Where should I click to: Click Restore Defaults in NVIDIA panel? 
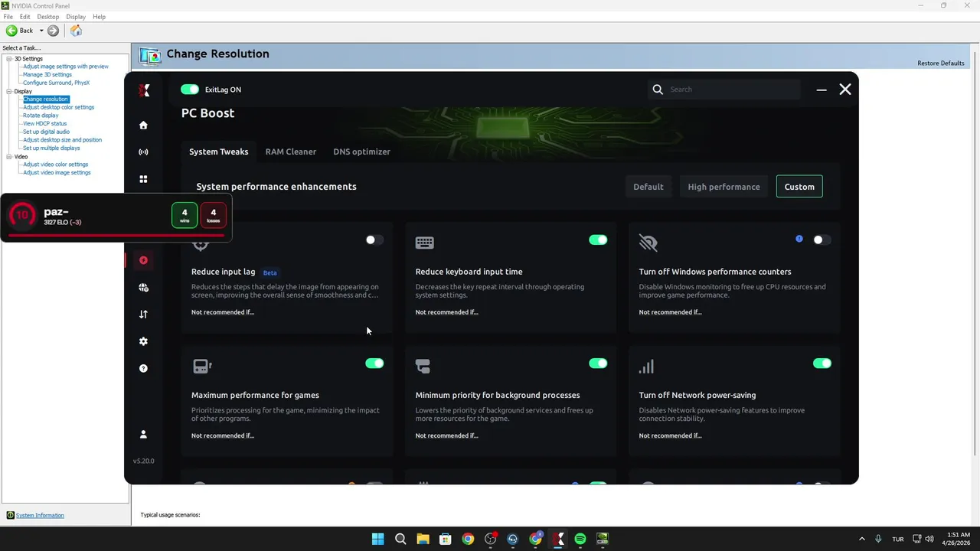[x=941, y=63]
